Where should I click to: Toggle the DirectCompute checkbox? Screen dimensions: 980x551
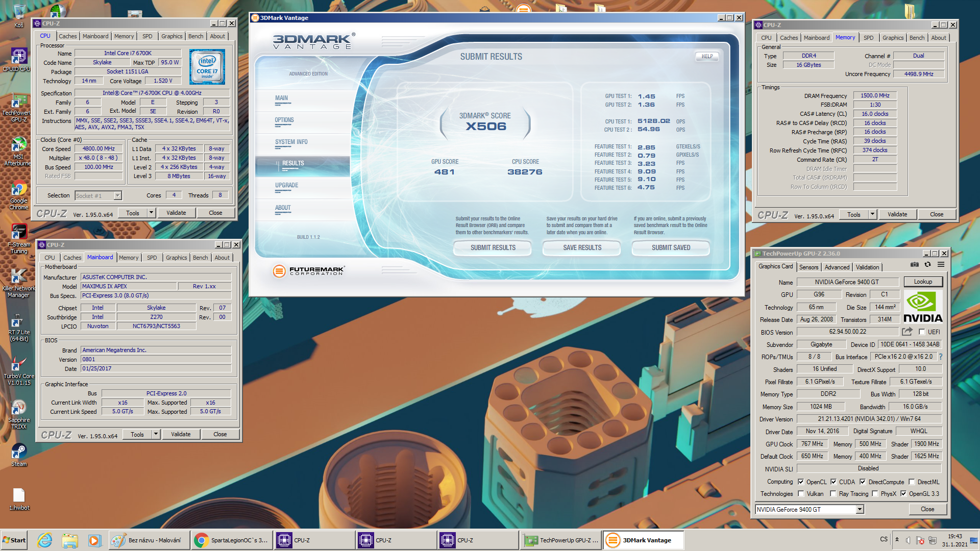click(863, 482)
